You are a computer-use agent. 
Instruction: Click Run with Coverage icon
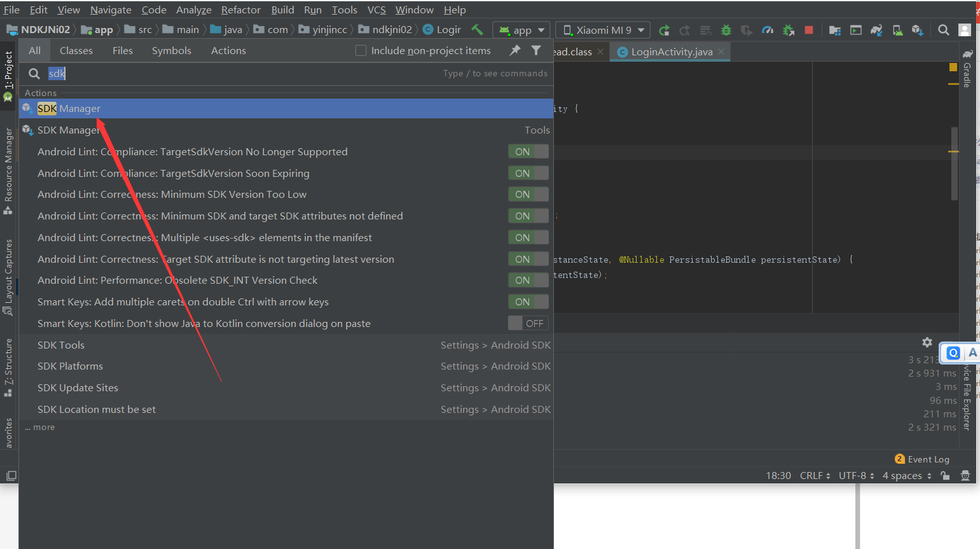pyautogui.click(x=747, y=30)
